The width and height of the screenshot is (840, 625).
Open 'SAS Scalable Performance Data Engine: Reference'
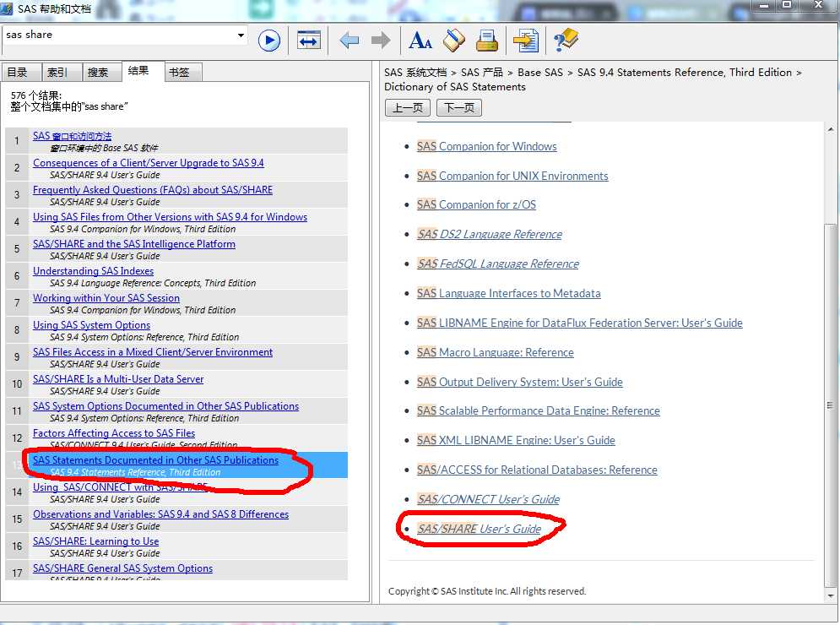click(538, 410)
